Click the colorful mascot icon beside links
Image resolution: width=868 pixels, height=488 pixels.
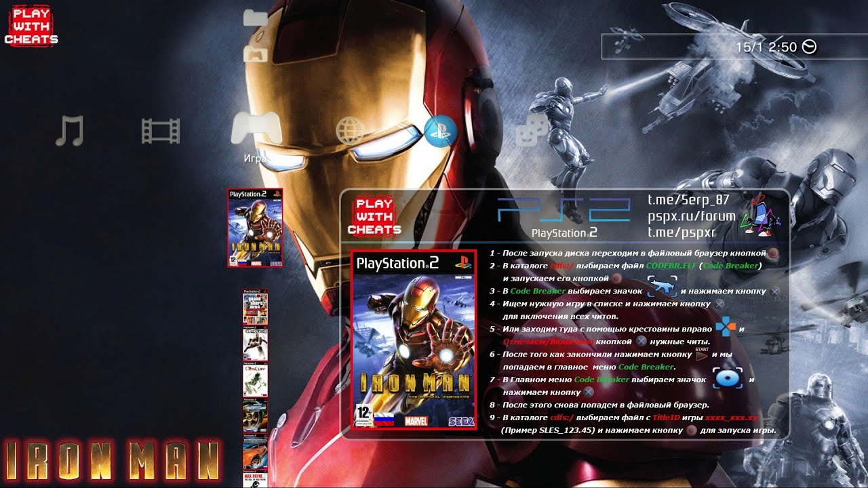(759, 217)
